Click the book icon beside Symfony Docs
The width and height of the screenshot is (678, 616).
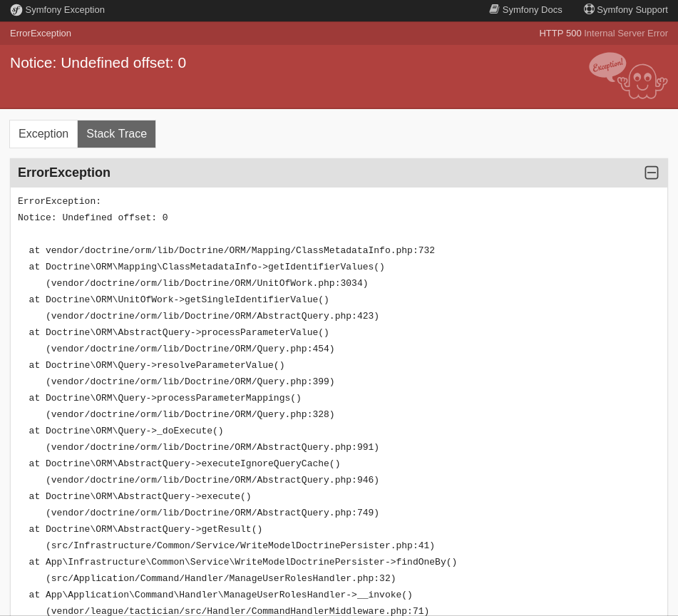(494, 9)
